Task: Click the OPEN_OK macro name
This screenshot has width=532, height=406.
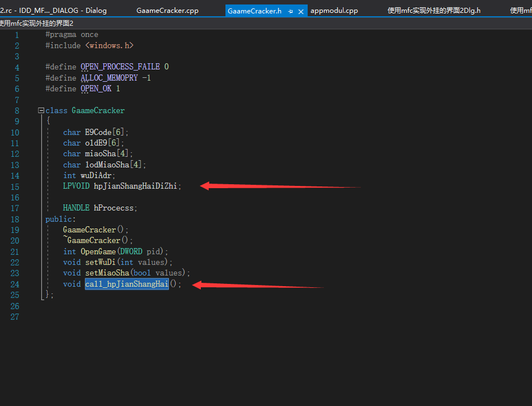Action: [x=96, y=88]
